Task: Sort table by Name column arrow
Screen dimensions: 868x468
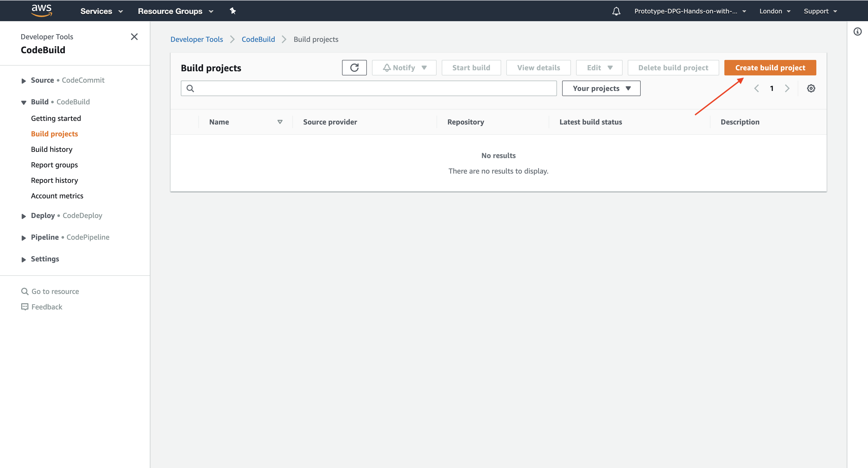Action: click(280, 122)
